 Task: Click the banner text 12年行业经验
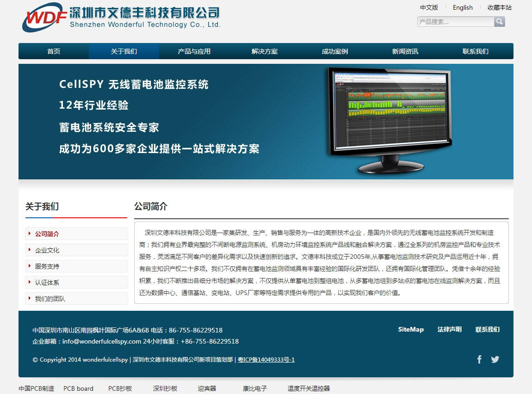(93, 105)
